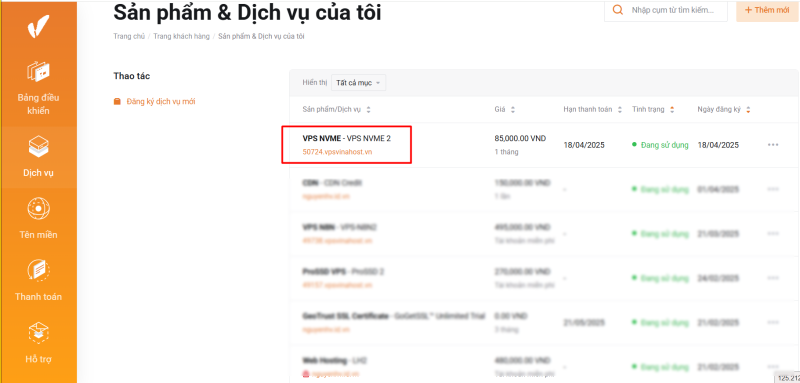Click the 1 tháng billing cycle text
800x383 pixels.
coord(506,152)
